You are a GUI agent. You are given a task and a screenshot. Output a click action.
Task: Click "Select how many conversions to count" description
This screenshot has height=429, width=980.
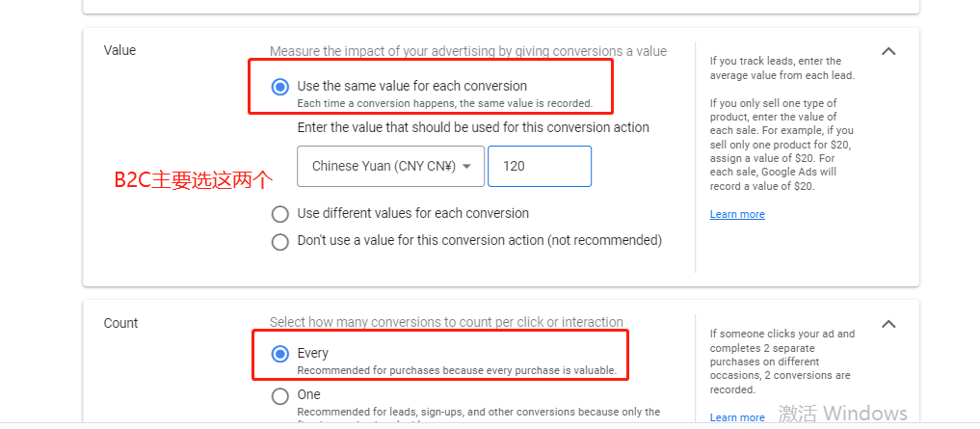[x=446, y=322]
